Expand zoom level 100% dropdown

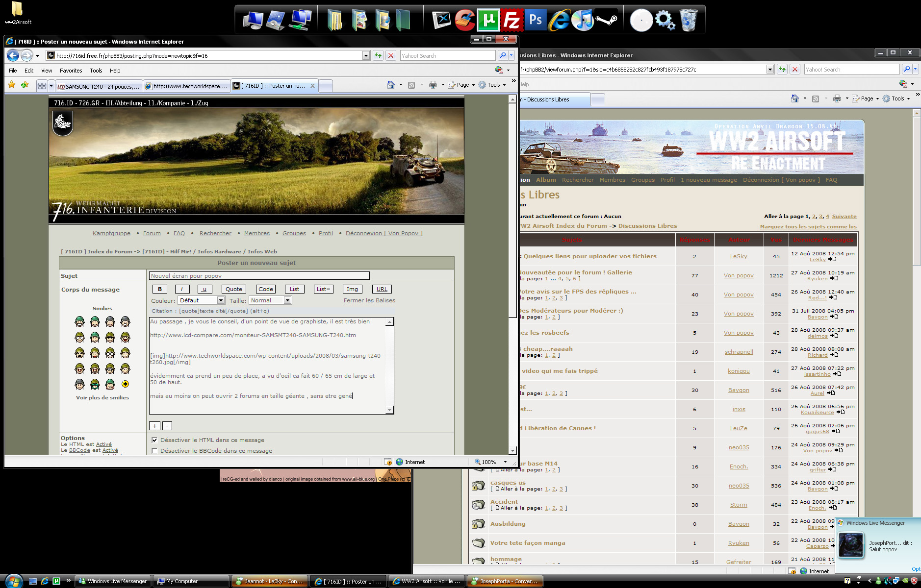point(505,462)
